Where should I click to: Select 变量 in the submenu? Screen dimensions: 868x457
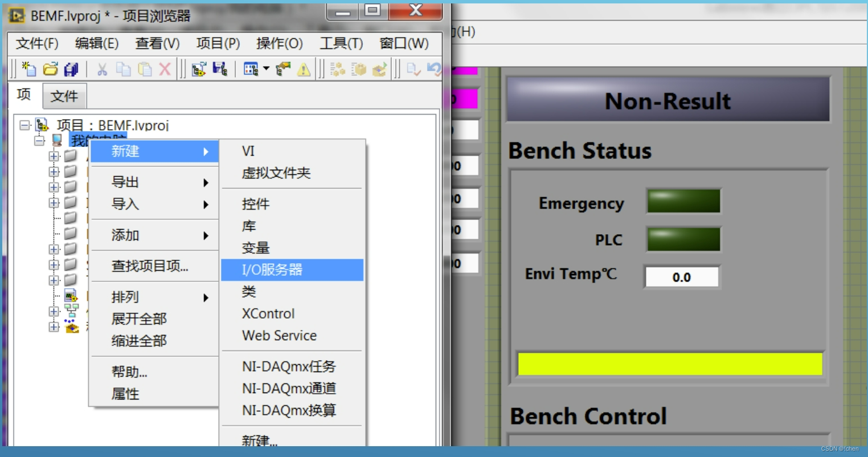pos(292,248)
